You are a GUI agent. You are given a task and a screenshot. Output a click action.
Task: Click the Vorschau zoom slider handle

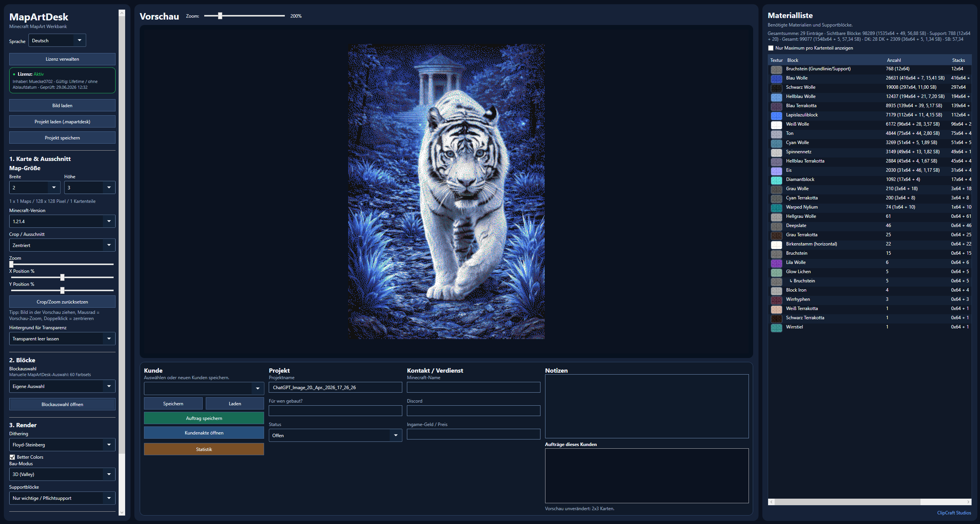pyautogui.click(x=220, y=16)
